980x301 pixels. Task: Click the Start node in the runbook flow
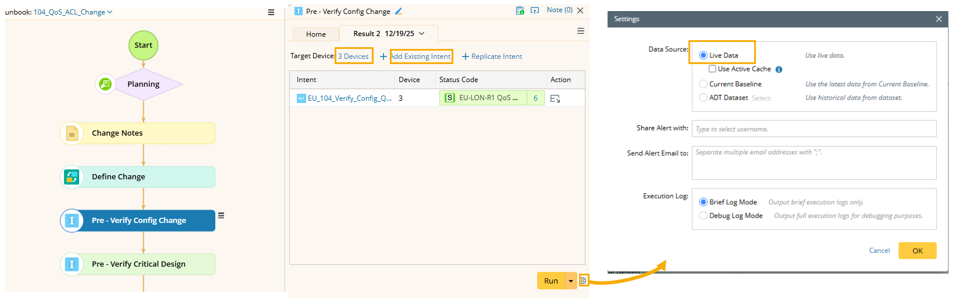pos(143,45)
